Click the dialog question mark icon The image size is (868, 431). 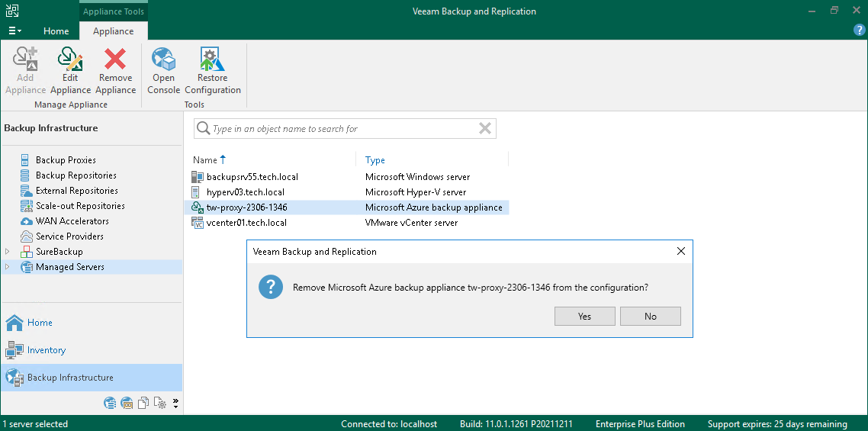271,288
